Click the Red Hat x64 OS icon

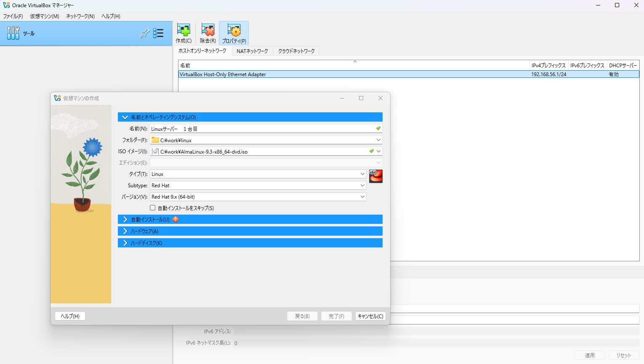click(x=375, y=176)
